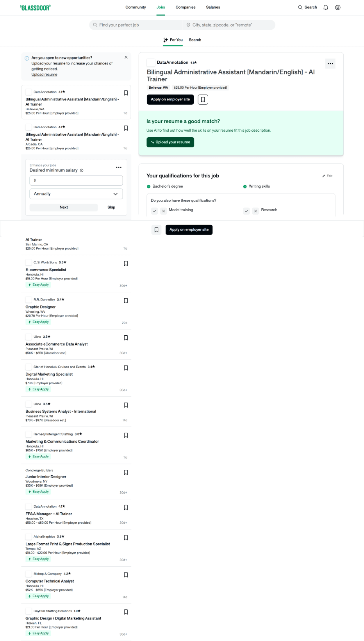Click the Upload resume link
The width and height of the screenshot is (364, 641).
[44, 75]
